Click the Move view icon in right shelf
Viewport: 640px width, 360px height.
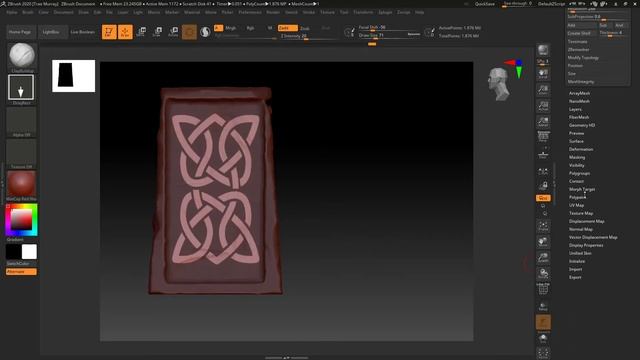pos(543,242)
